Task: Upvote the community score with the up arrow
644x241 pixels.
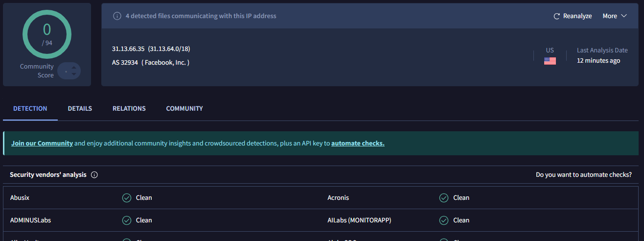Action: click(74, 68)
